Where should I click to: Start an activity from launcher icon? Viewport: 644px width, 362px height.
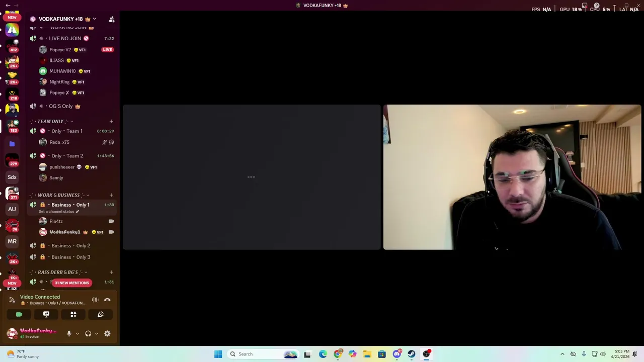(x=73, y=315)
